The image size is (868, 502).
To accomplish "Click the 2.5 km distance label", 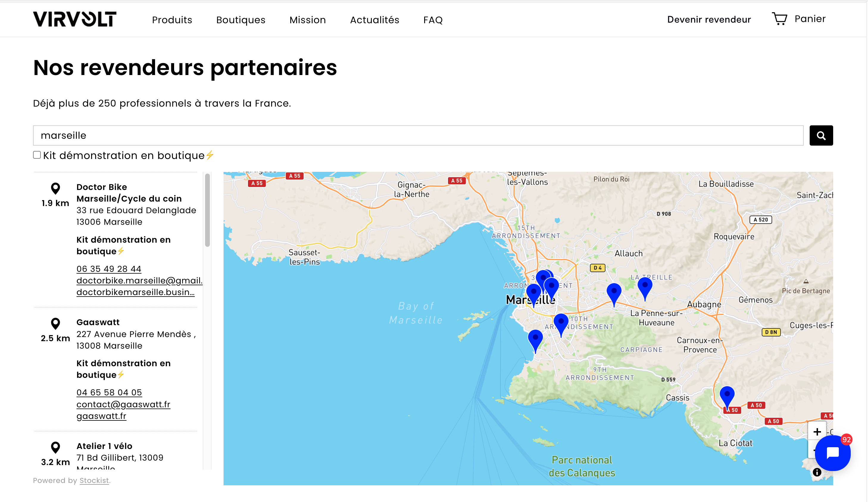I will click(55, 338).
